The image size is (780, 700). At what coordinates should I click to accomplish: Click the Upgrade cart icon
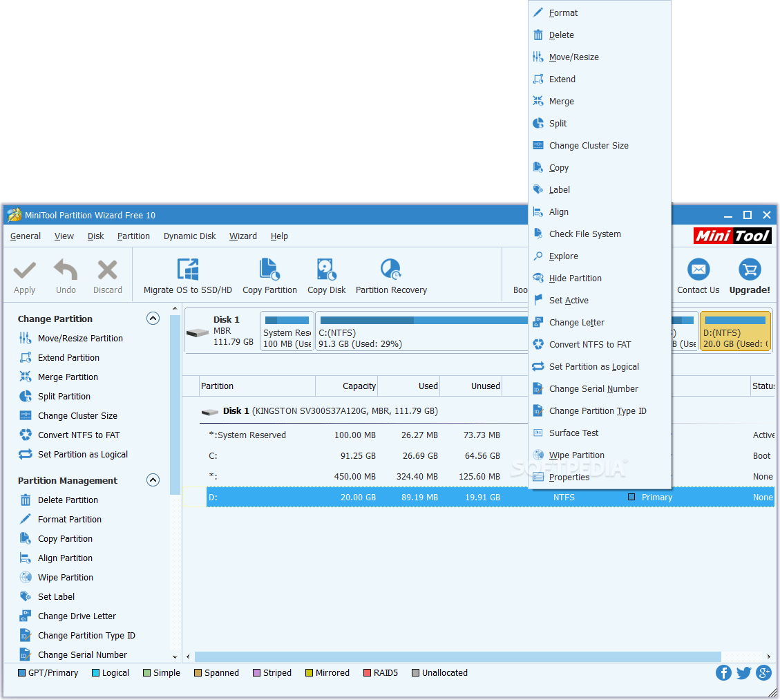(x=750, y=269)
